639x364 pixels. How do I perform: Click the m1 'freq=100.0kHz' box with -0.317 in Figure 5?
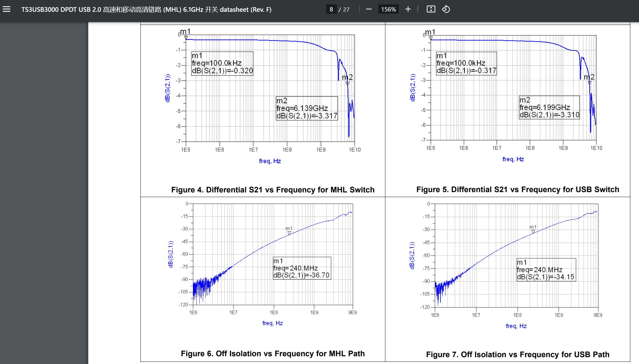467,63
